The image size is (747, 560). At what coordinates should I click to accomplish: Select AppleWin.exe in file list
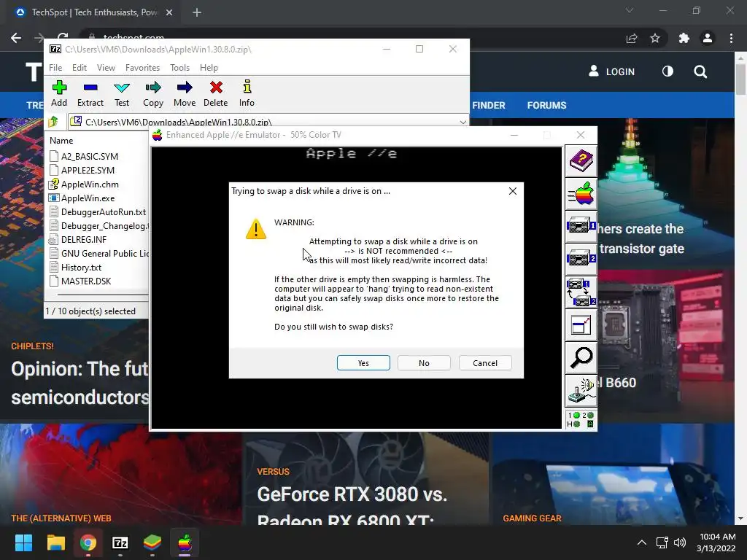pos(88,198)
